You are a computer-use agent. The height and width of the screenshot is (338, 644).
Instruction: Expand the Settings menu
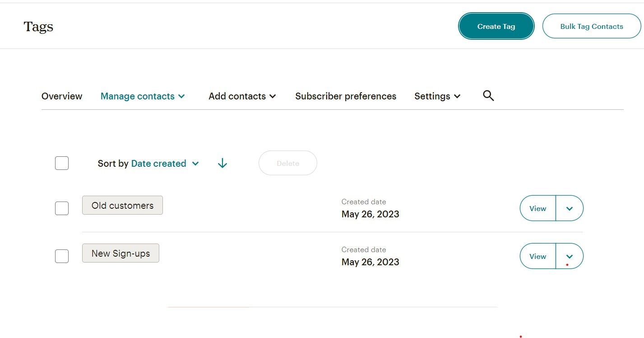pyautogui.click(x=437, y=96)
